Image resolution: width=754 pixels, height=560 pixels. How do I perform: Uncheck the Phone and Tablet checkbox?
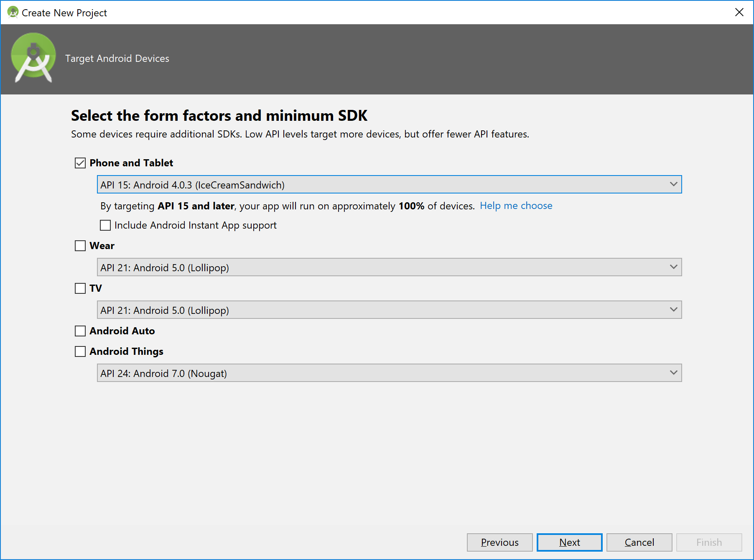point(80,163)
